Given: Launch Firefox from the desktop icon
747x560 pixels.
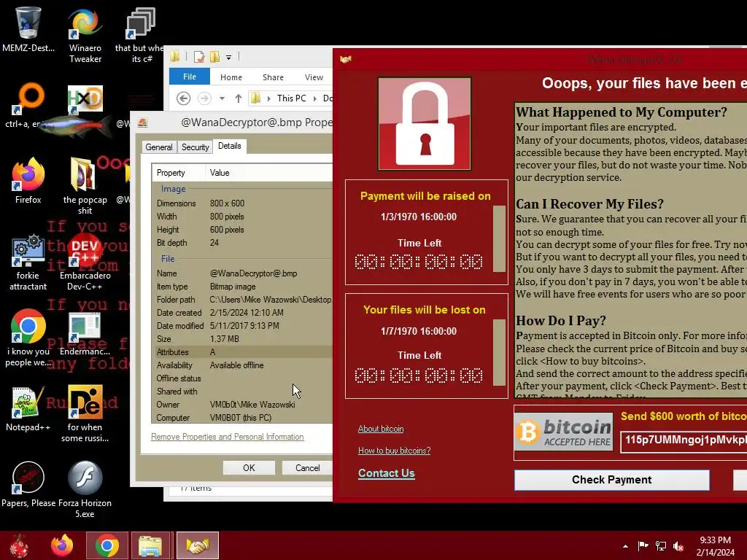Looking at the screenshot, I should pyautogui.click(x=28, y=181).
